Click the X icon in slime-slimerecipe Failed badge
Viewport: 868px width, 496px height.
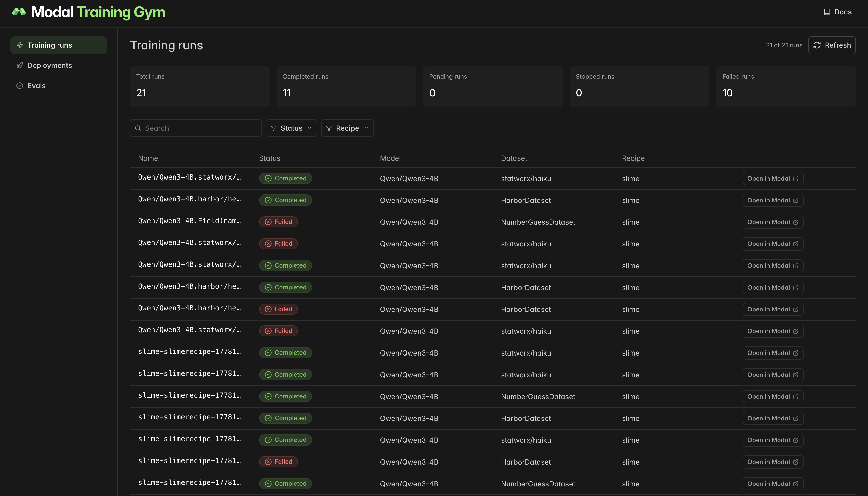(x=268, y=462)
